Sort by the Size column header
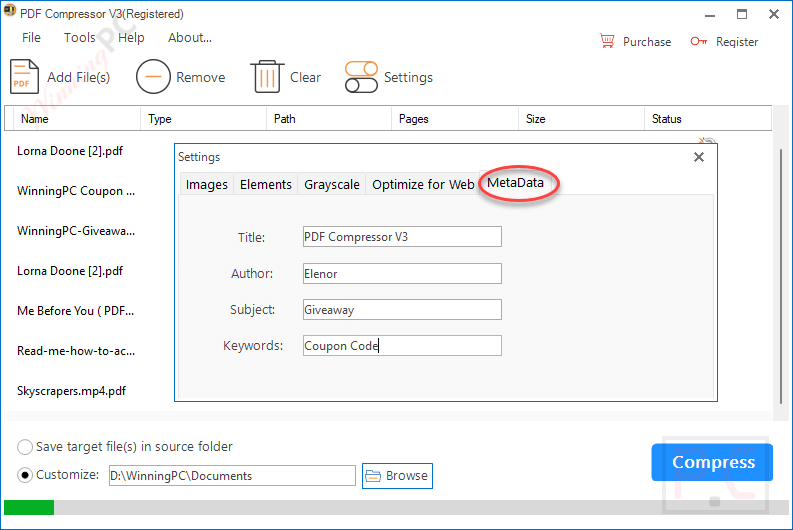793x530 pixels. click(x=582, y=119)
